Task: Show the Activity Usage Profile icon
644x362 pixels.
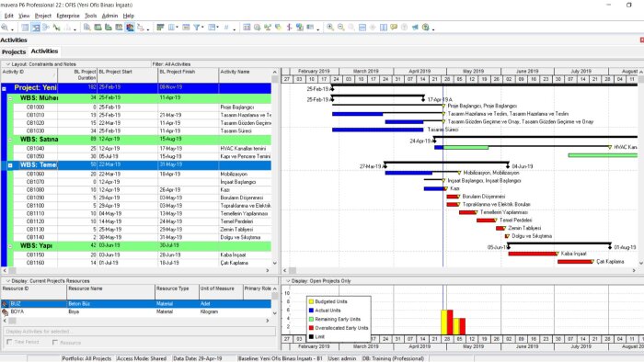Action: [x=109, y=28]
